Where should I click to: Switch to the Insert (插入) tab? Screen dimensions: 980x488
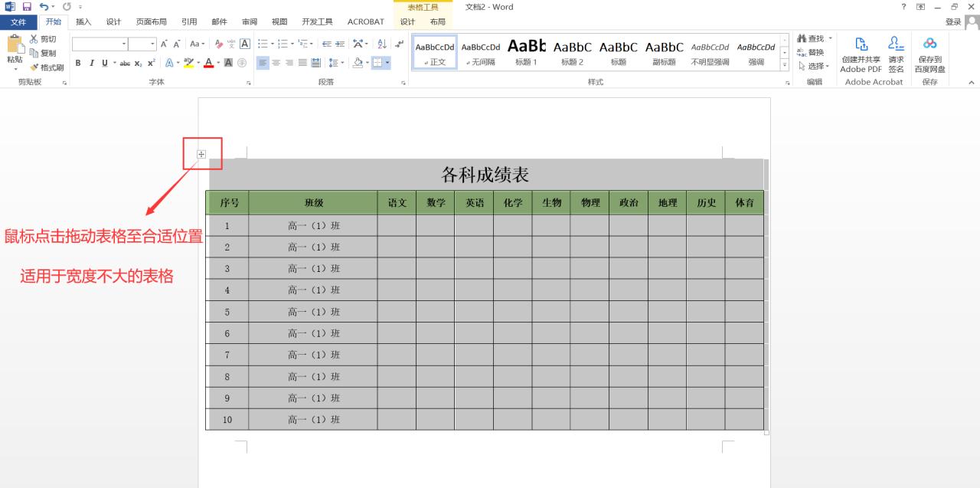(x=83, y=22)
